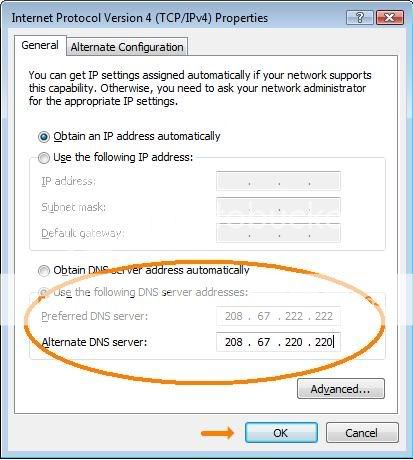Select Use the following IP address

44,158
